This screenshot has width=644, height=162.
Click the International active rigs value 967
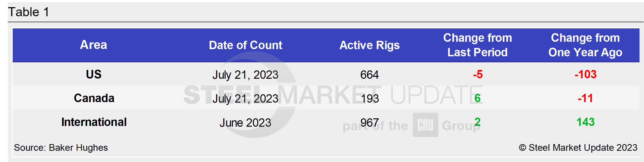point(369,123)
